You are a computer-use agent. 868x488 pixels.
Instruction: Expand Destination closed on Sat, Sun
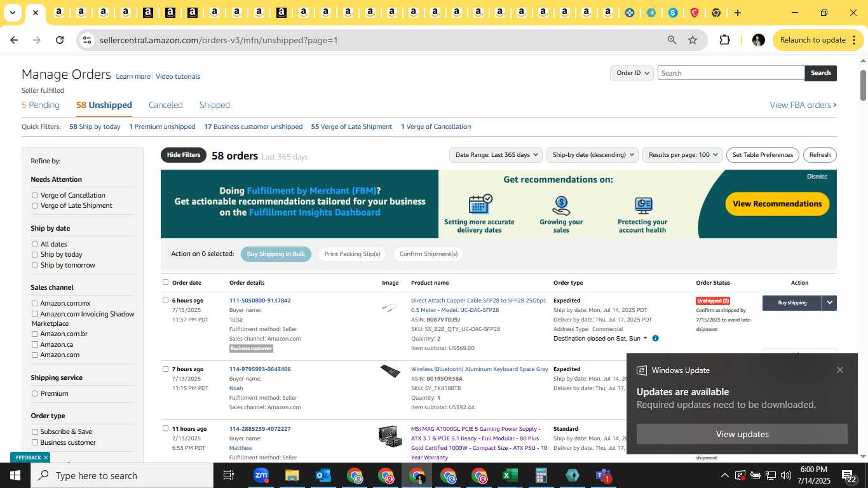tap(600, 338)
